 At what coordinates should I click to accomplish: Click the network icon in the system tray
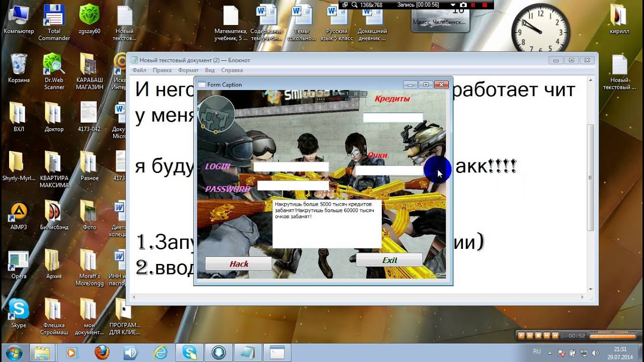click(585, 352)
